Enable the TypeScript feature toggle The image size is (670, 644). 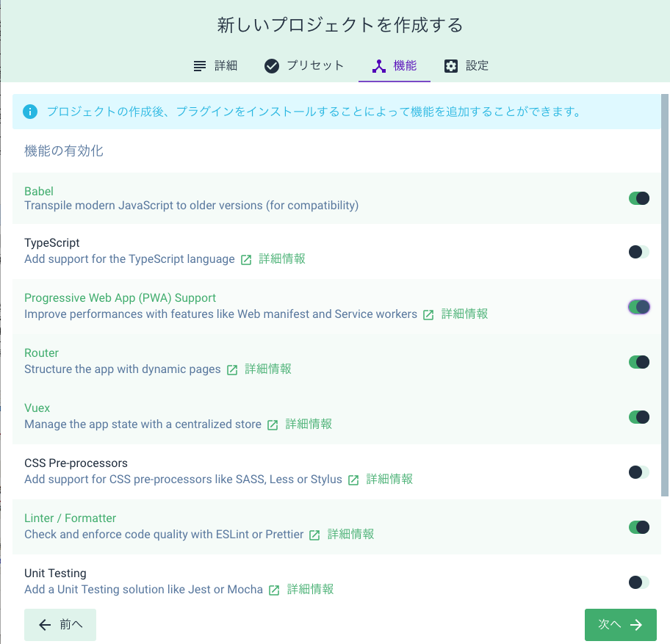coord(638,251)
